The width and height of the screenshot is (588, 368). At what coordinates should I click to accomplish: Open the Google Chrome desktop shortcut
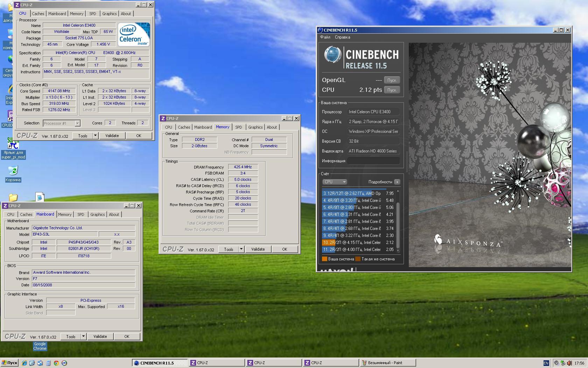40,346
